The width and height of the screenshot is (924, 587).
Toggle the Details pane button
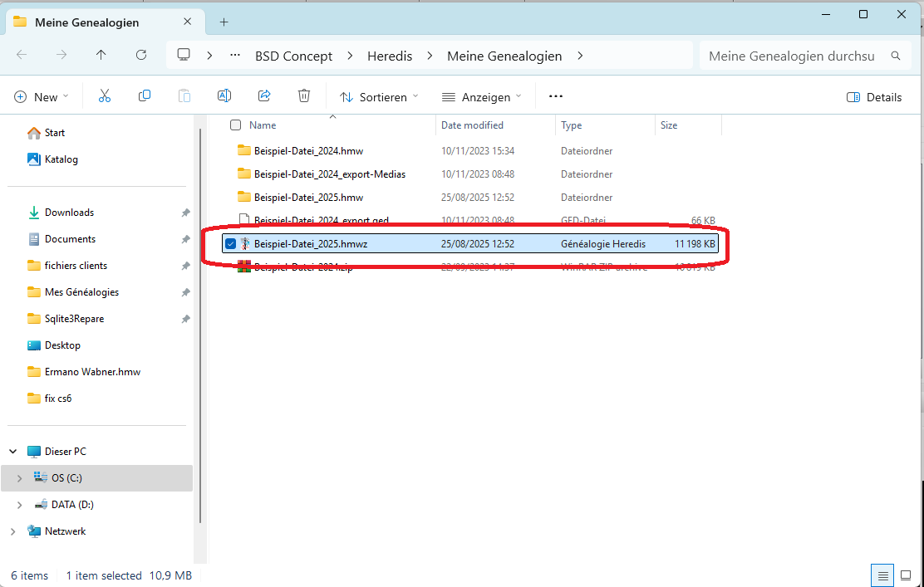pos(874,97)
